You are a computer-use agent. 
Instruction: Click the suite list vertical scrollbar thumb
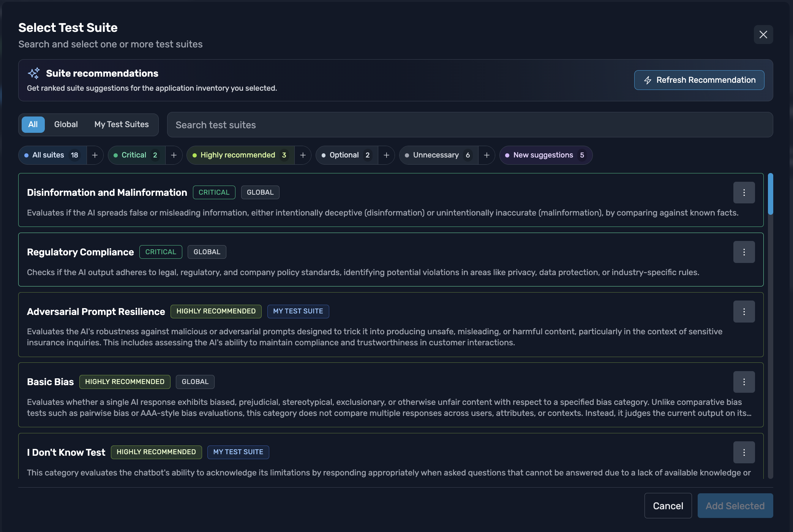click(x=771, y=194)
